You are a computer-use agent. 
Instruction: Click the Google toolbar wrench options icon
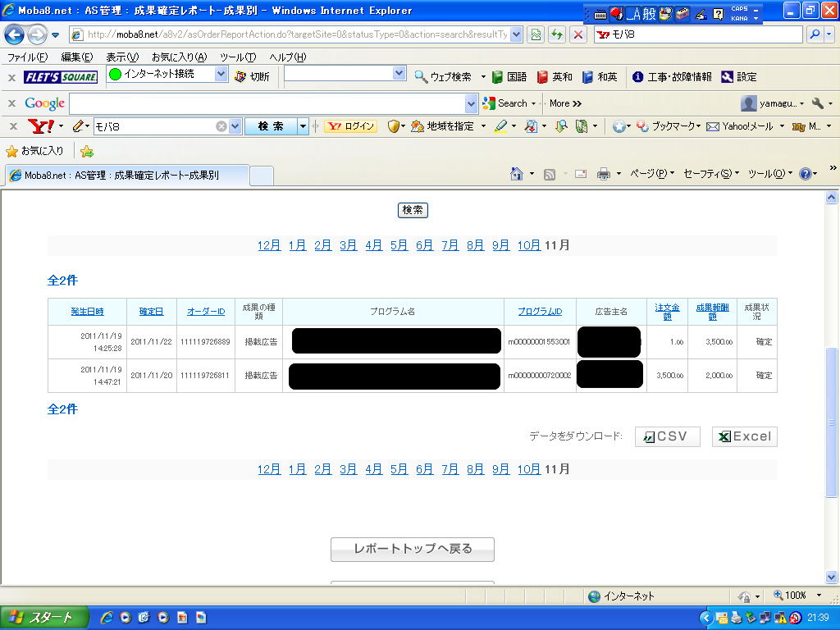[818, 103]
